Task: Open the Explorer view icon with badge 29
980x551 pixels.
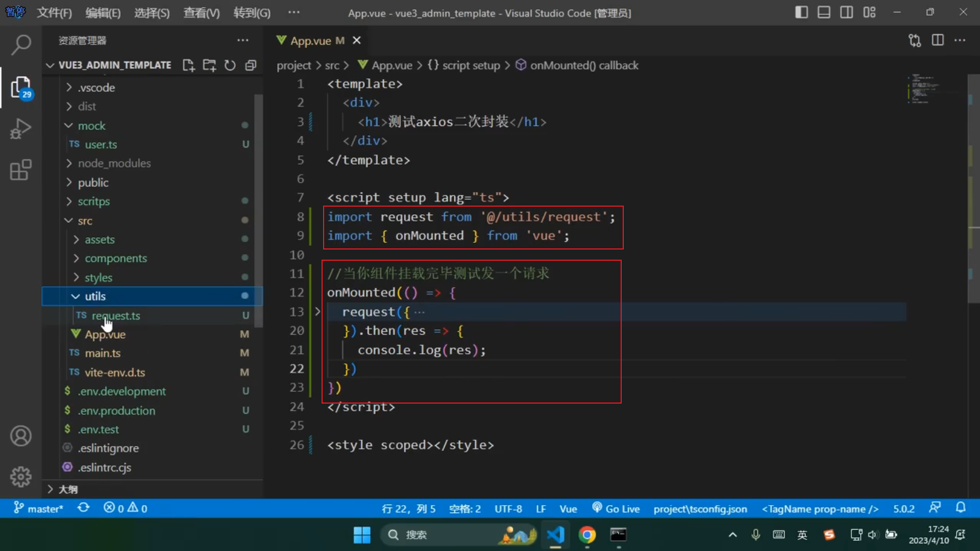Action: 21,88
